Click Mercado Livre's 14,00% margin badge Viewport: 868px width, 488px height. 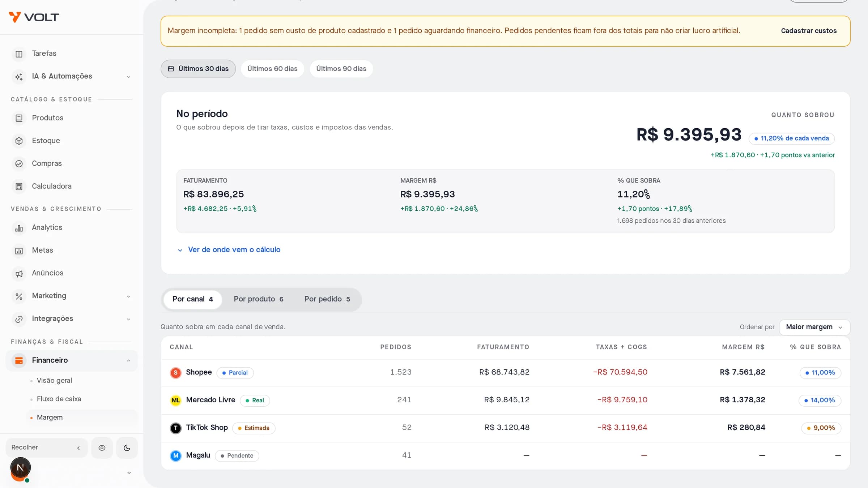click(x=820, y=400)
